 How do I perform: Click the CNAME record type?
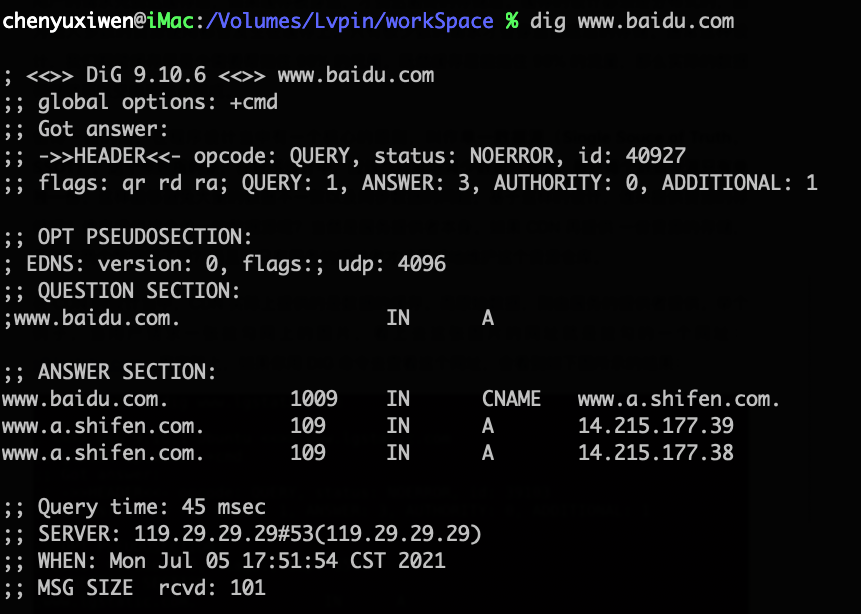511,399
